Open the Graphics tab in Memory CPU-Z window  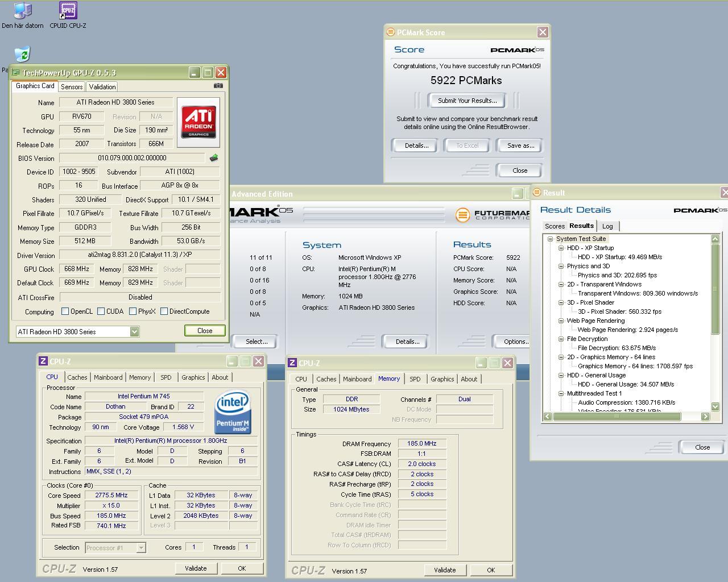(442, 379)
